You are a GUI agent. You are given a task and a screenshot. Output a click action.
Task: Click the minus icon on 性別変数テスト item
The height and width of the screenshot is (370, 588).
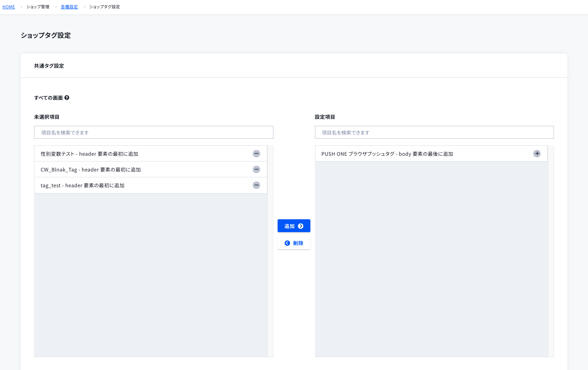pyautogui.click(x=256, y=153)
